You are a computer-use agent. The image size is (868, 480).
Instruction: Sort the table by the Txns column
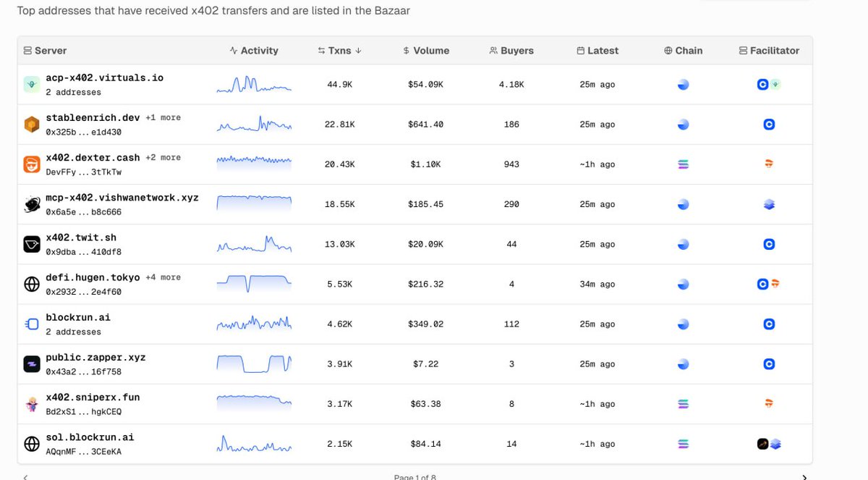339,51
